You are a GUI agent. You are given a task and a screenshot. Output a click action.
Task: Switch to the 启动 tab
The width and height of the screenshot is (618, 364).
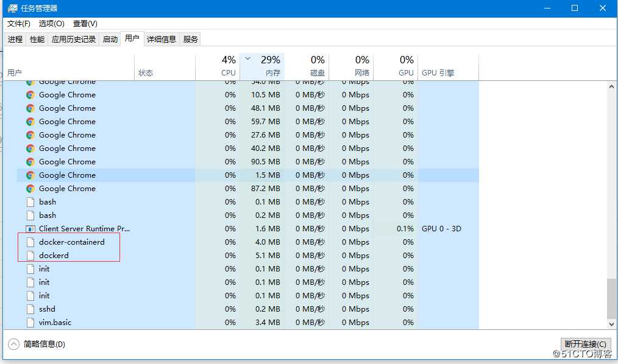pyautogui.click(x=110, y=40)
